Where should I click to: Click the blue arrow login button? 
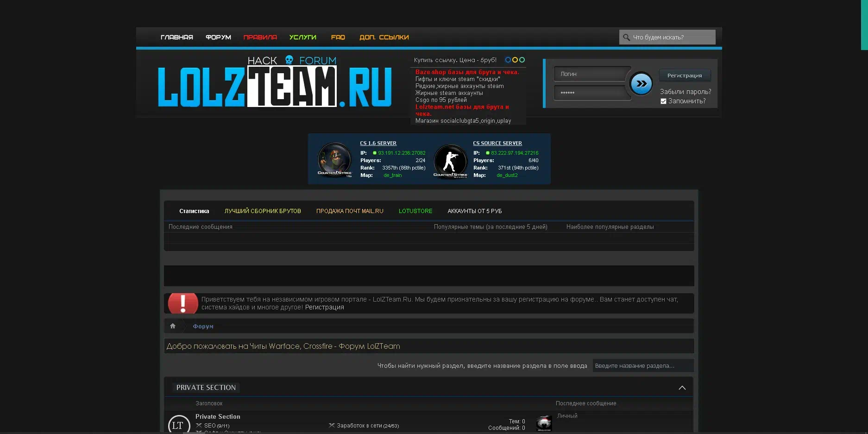coord(642,84)
